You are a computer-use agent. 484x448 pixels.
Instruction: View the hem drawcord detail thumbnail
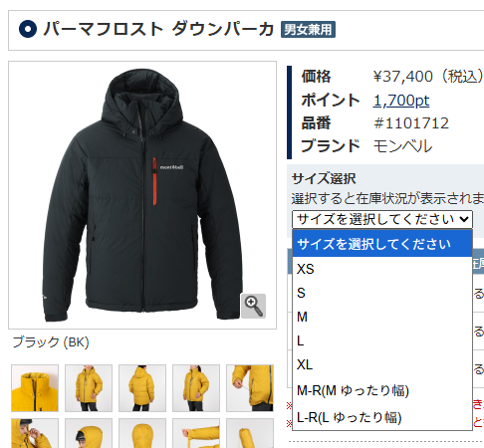tap(250, 388)
